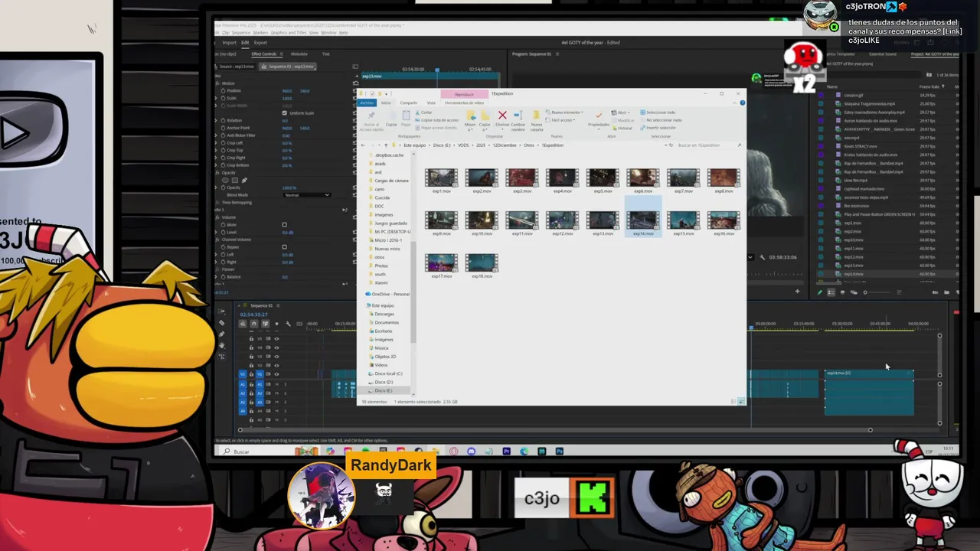Screen dimensions: 980x551
Task: Toggle Position stopwatch animation
Action: (223, 90)
